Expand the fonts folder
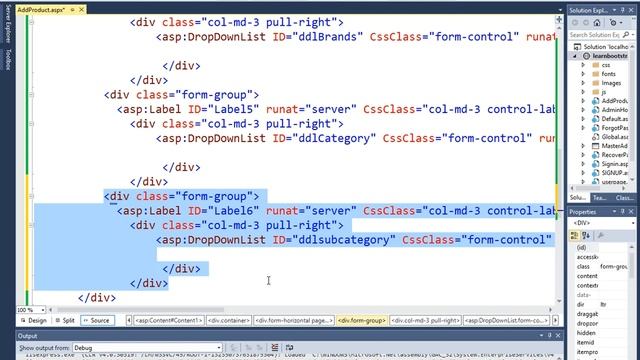640x360 pixels. click(583, 74)
